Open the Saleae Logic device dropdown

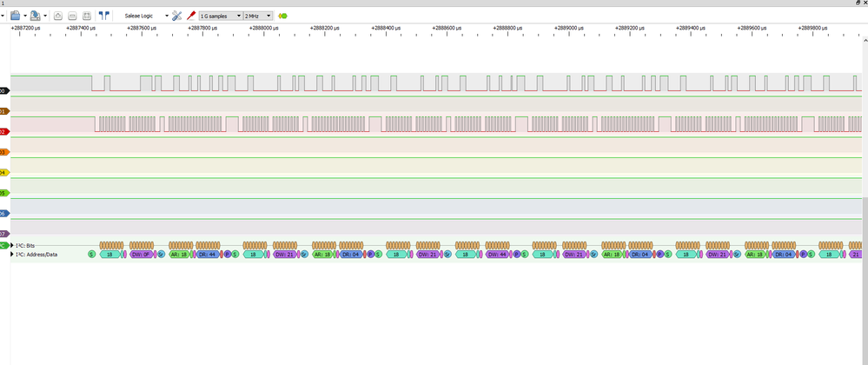[x=147, y=16]
